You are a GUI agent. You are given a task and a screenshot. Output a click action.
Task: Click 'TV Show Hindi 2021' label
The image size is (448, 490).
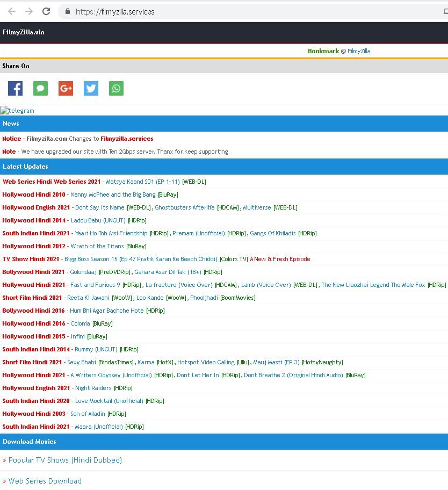(x=31, y=259)
